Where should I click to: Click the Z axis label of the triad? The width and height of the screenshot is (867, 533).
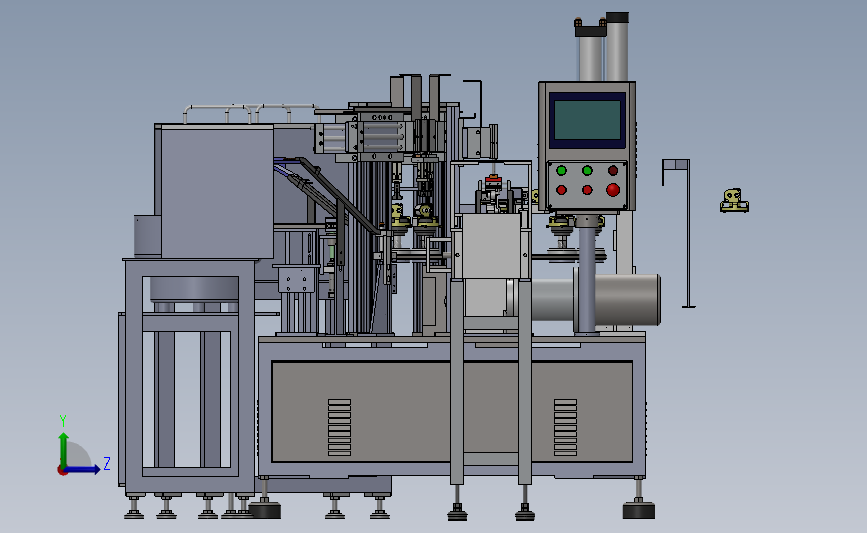pyautogui.click(x=107, y=463)
